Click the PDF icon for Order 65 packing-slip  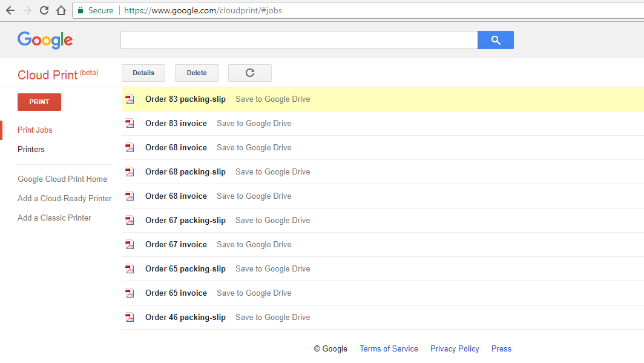coord(130,269)
